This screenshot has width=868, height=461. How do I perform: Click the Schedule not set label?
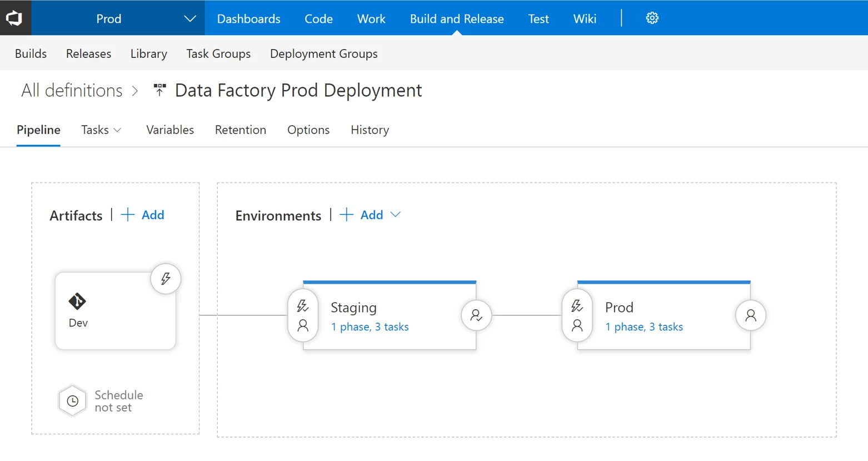tap(118, 401)
